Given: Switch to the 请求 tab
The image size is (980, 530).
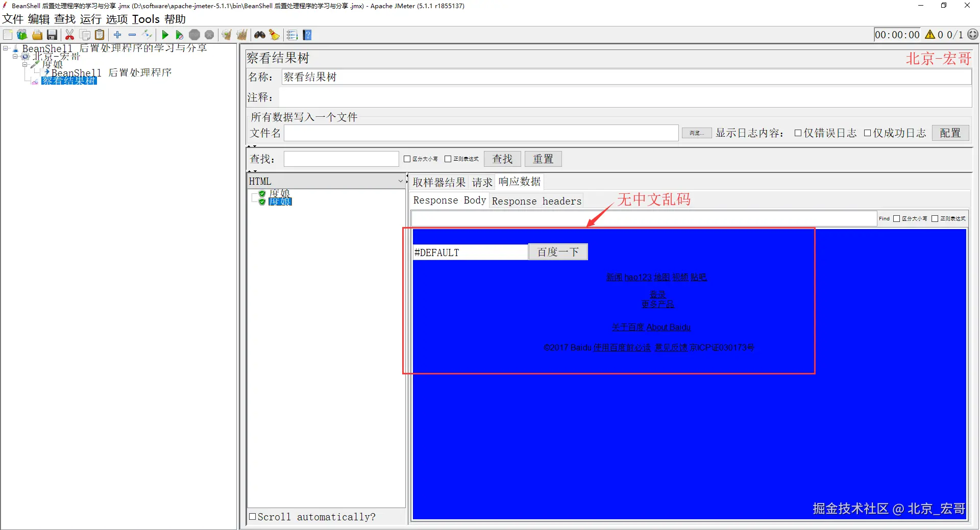Looking at the screenshot, I should point(482,182).
